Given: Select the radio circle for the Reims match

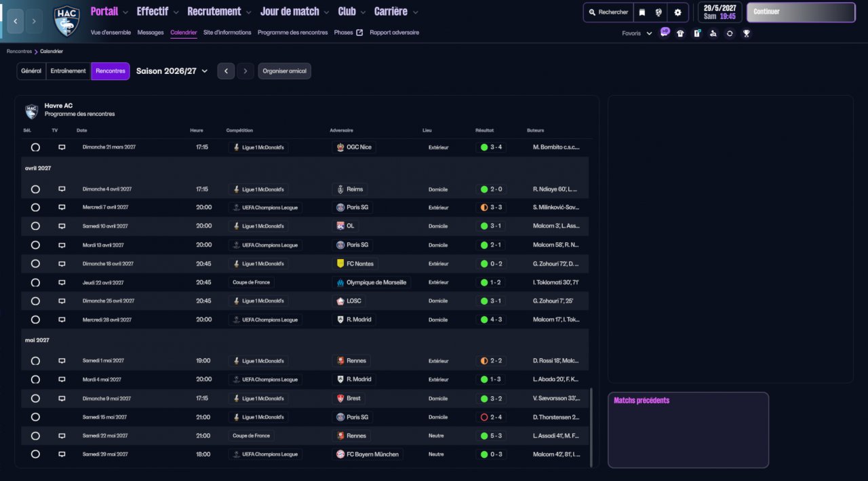Looking at the screenshot, I should coord(35,189).
